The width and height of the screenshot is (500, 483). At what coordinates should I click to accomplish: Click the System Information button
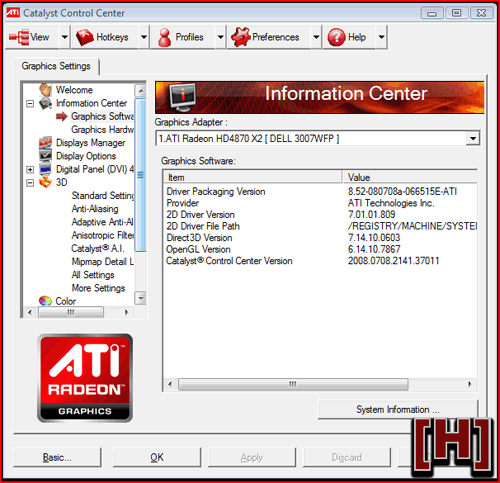(x=398, y=409)
